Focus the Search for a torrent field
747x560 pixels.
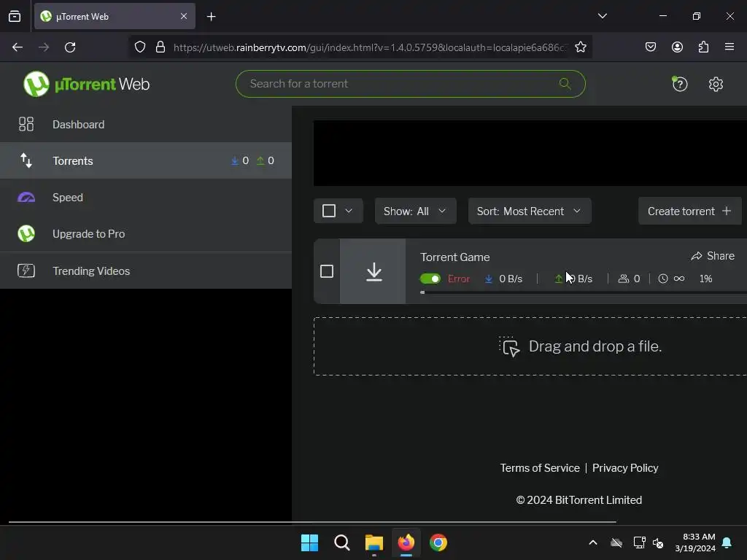coord(410,84)
